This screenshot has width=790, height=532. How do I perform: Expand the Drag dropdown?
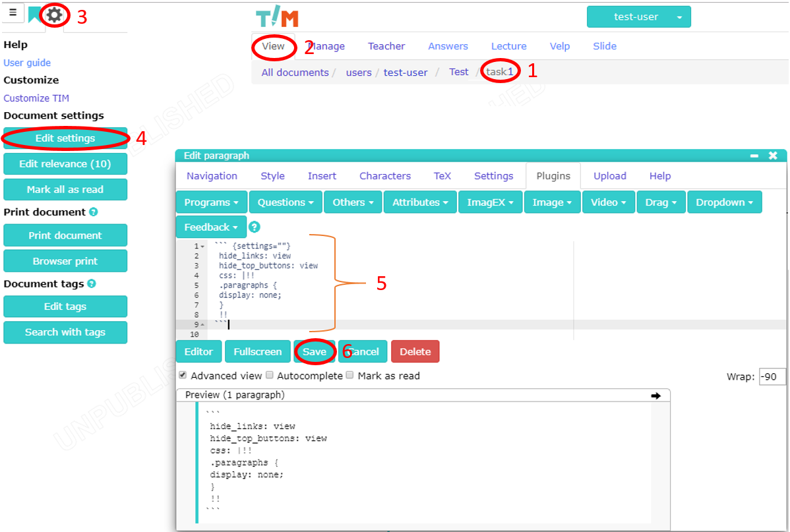[x=661, y=202]
